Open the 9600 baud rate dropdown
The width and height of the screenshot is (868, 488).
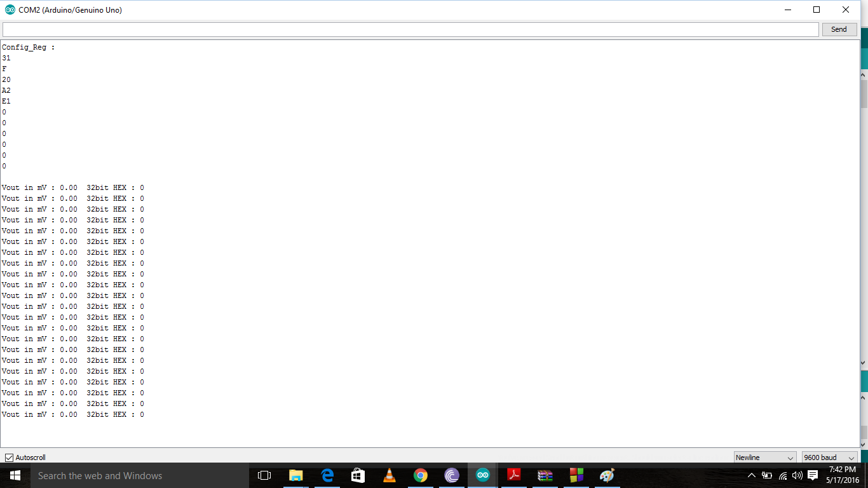830,457
